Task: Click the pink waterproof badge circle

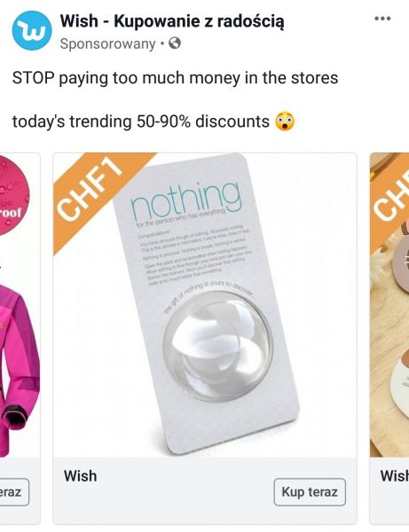Action: point(13,196)
